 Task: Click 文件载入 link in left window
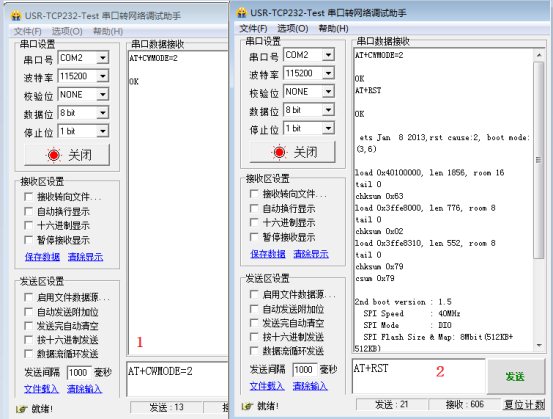point(41,389)
